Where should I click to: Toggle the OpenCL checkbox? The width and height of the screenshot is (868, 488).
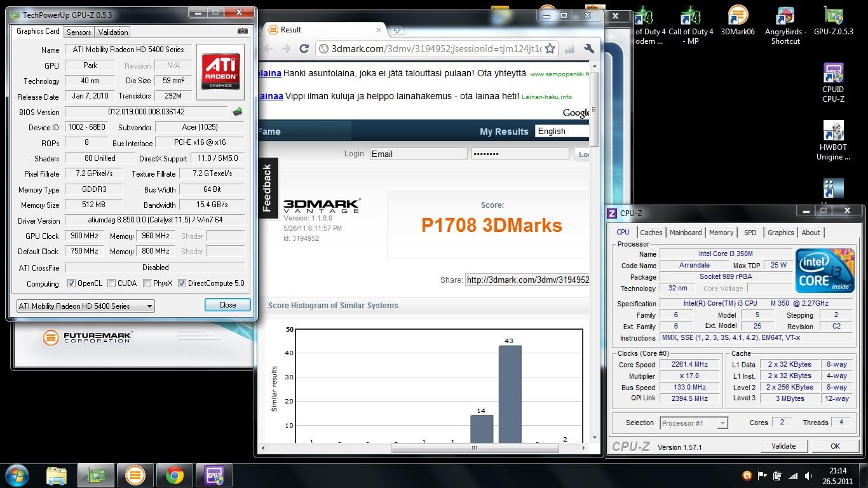pyautogui.click(x=71, y=283)
